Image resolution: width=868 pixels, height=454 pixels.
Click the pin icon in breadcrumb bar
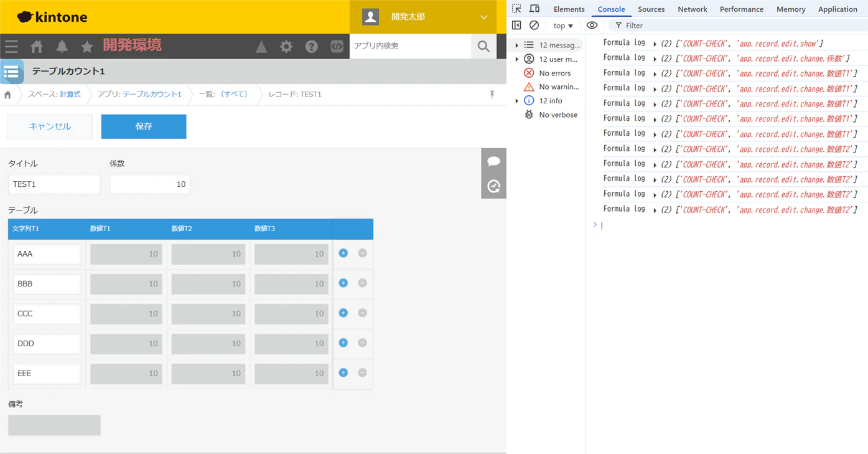pyautogui.click(x=492, y=95)
